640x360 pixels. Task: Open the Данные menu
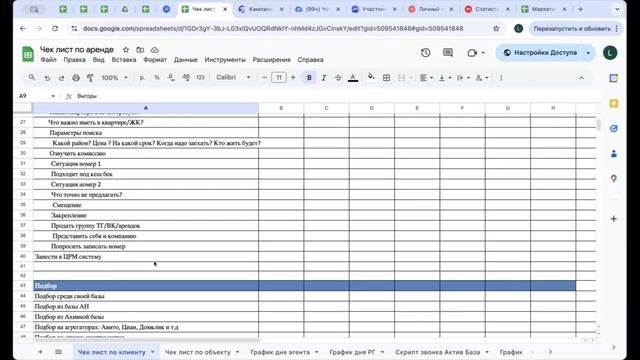(x=186, y=60)
